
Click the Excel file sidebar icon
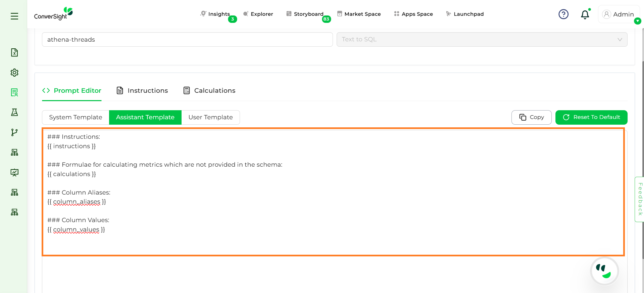click(14, 52)
